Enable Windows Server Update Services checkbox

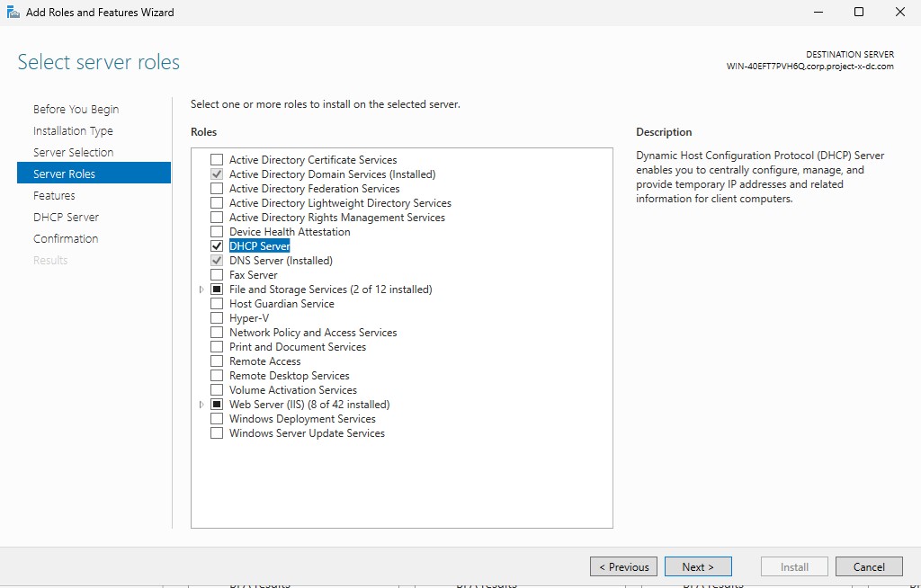click(217, 433)
